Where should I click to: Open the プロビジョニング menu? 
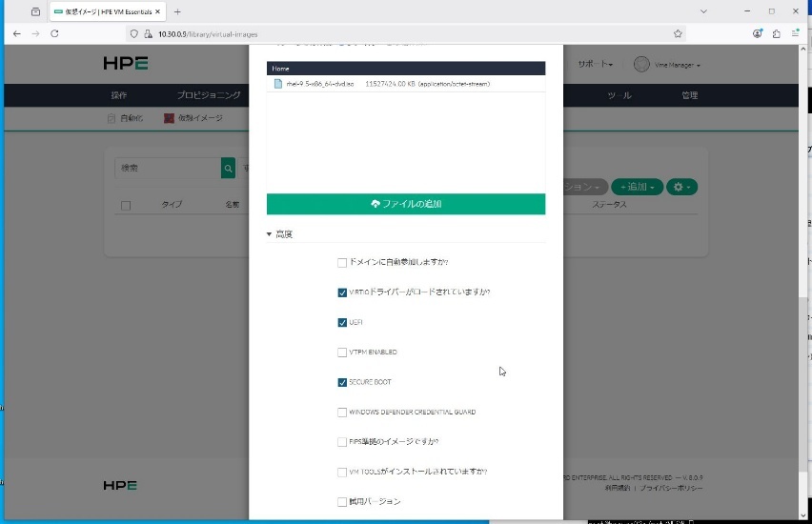[x=208, y=96]
